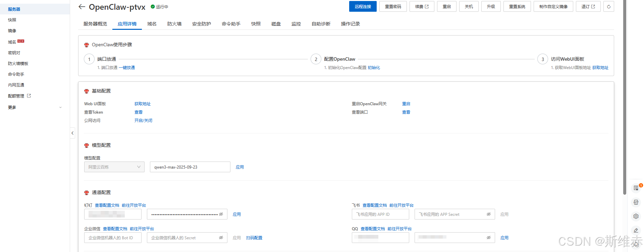Click the 飞书应用的 APP ID input
Image resolution: width=644 pixels, height=252 pixels.
coord(380,214)
